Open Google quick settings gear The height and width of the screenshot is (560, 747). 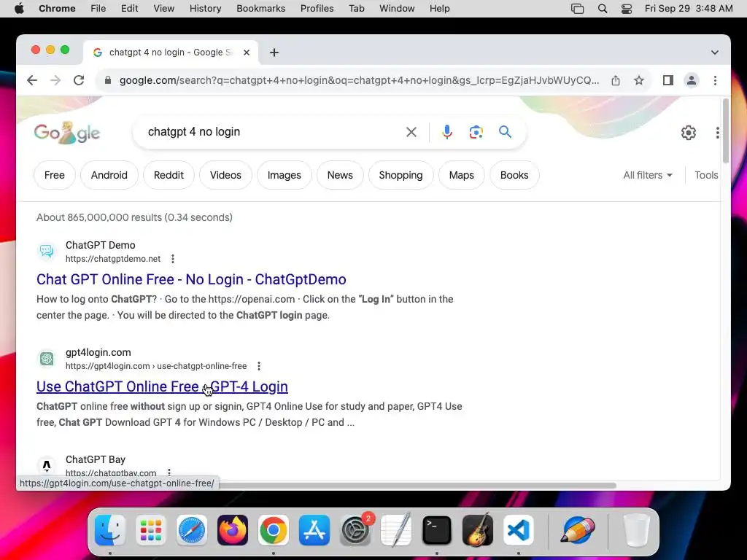tap(689, 133)
